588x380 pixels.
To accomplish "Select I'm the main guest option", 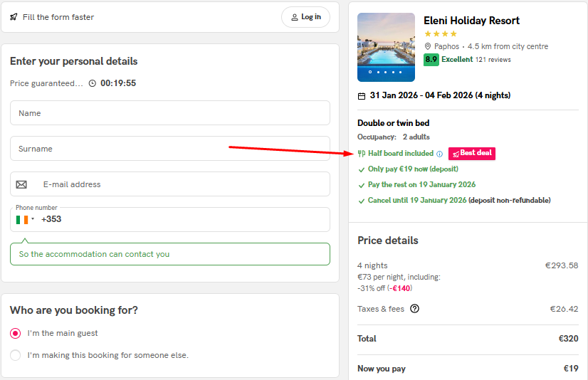I will [x=16, y=333].
